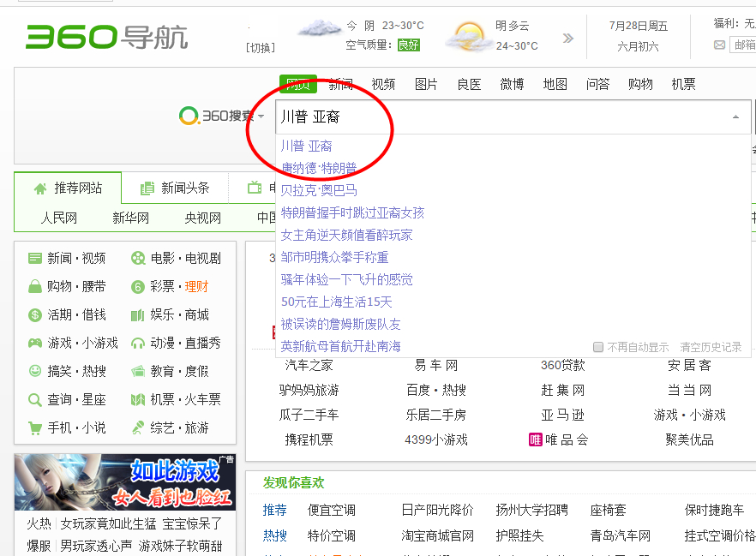Click the cart icon beside 手机·小说
756x556 pixels.
[x=34, y=428]
